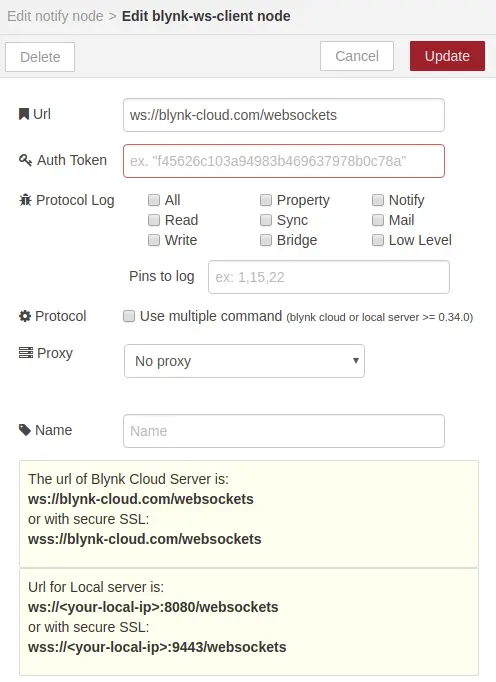Tick the Bridge log checkbox
The height and width of the screenshot is (682, 496).
[266, 240]
